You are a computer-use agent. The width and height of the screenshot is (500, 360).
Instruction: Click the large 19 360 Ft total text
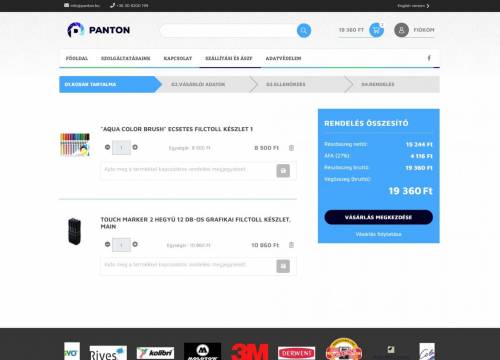pos(410,191)
